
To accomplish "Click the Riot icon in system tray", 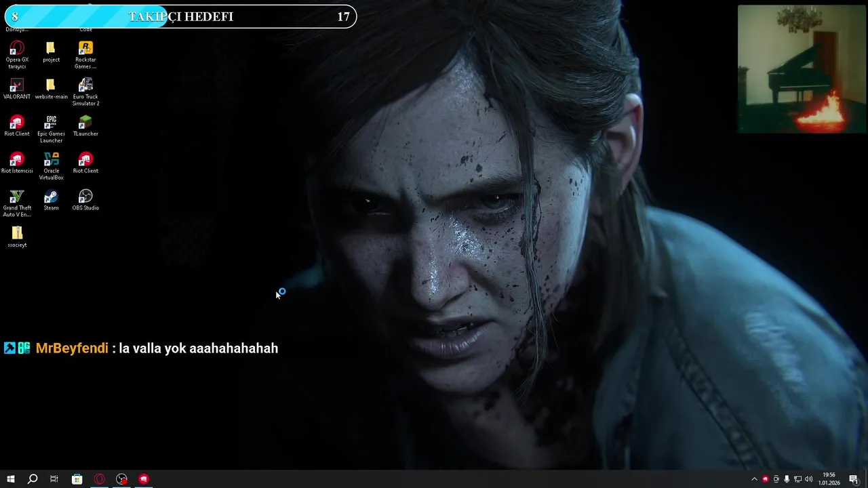I will coord(765,479).
